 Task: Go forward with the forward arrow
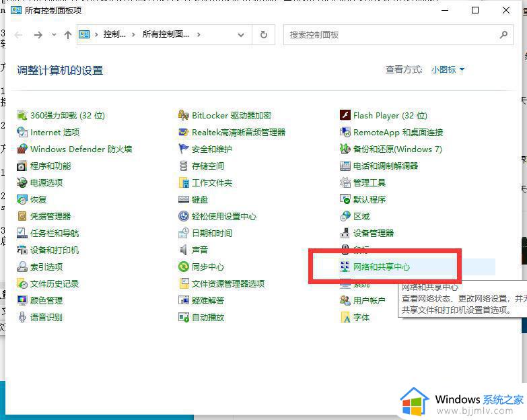(38, 34)
